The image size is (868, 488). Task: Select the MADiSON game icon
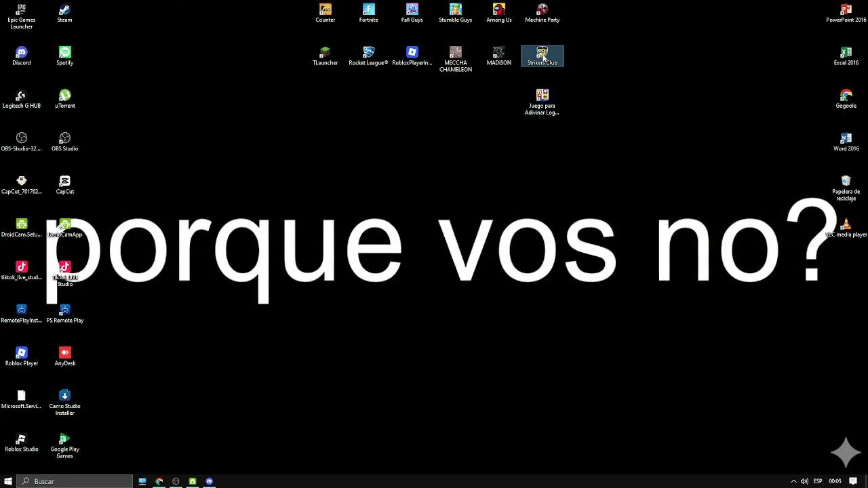[x=498, y=56]
